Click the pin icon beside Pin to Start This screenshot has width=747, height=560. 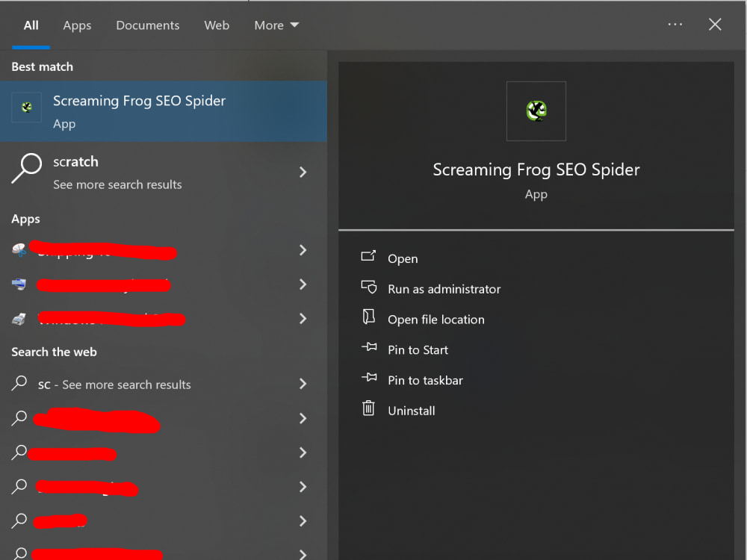click(x=369, y=346)
